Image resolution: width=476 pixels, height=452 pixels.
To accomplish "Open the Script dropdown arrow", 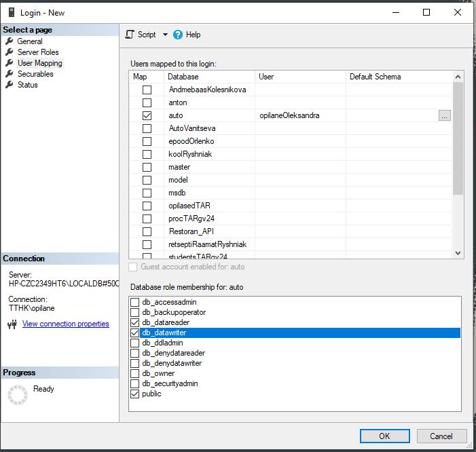I will click(x=165, y=35).
